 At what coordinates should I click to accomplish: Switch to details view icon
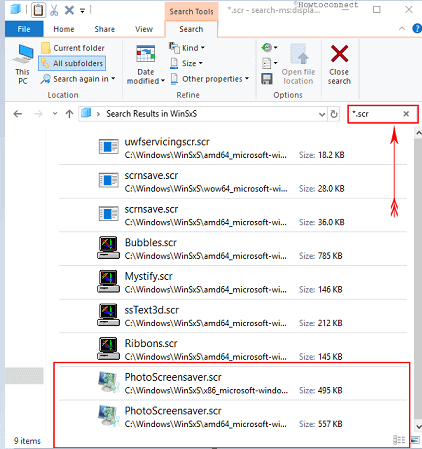(x=399, y=440)
